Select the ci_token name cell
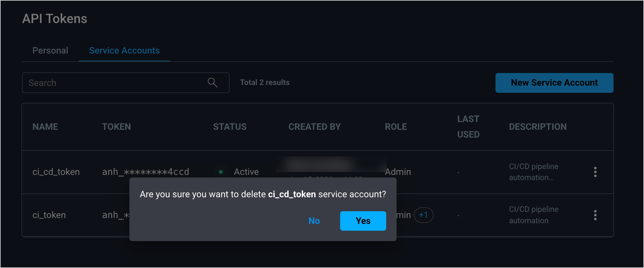 (x=49, y=215)
